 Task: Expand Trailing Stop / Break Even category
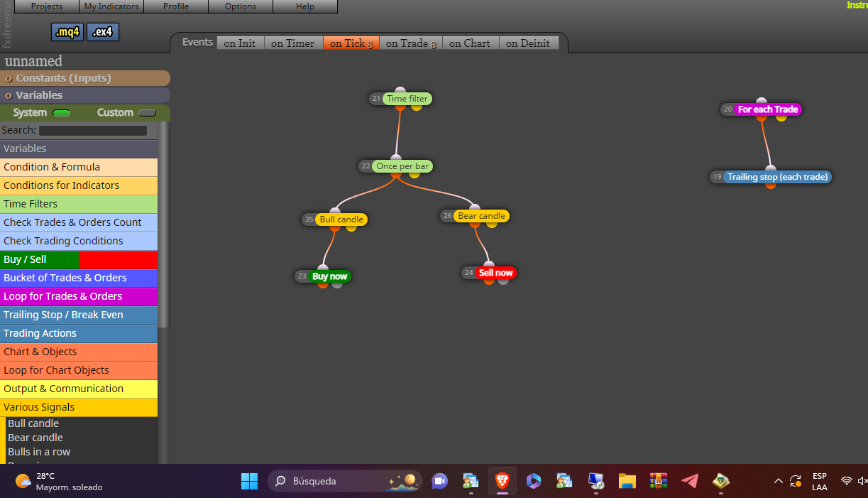point(79,315)
